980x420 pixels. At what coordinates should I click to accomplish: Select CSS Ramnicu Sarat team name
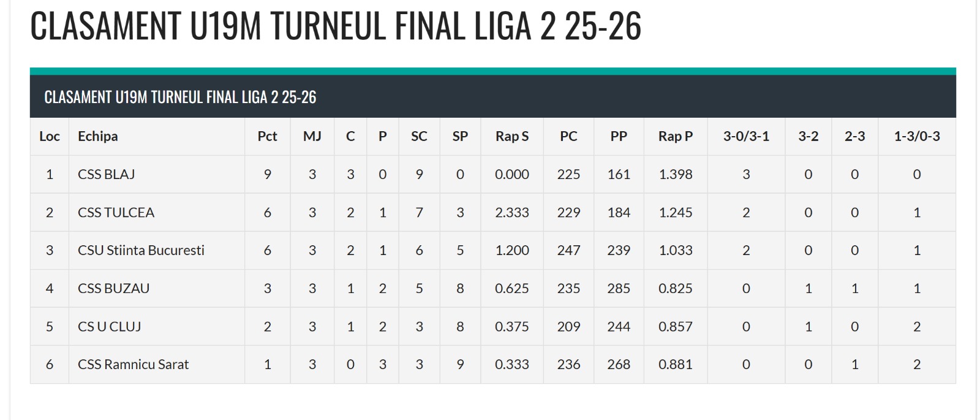[133, 364]
